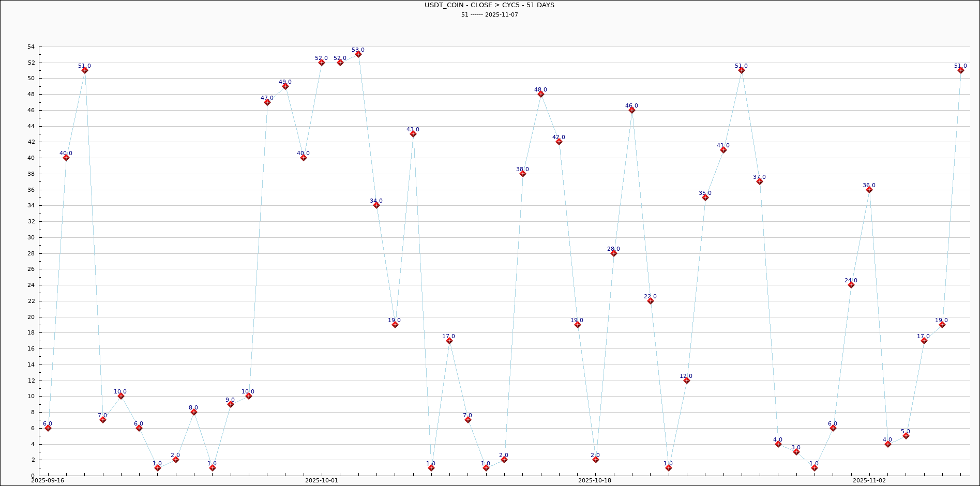Select the 41.0 data point
This screenshot has width=980, height=486.
[x=723, y=150]
